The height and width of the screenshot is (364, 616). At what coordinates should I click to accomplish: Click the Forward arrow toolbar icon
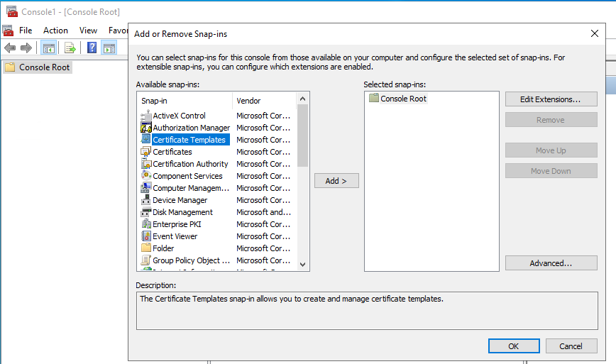click(x=26, y=48)
